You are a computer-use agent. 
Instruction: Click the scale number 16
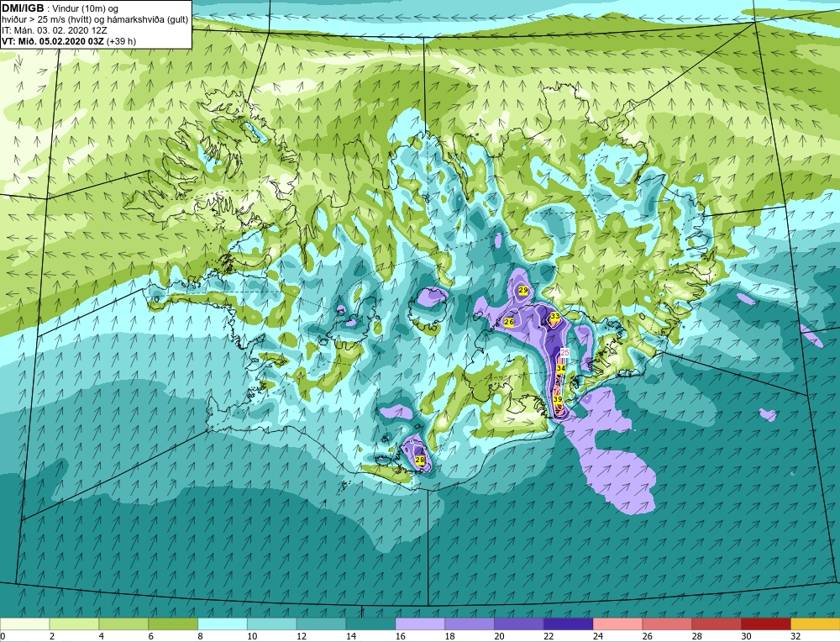click(400, 636)
